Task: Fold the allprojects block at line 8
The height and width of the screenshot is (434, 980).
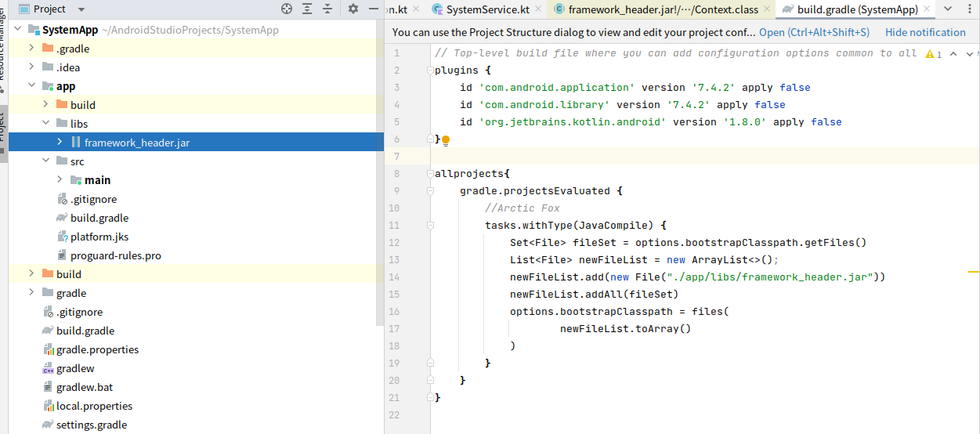Action: pyautogui.click(x=429, y=174)
